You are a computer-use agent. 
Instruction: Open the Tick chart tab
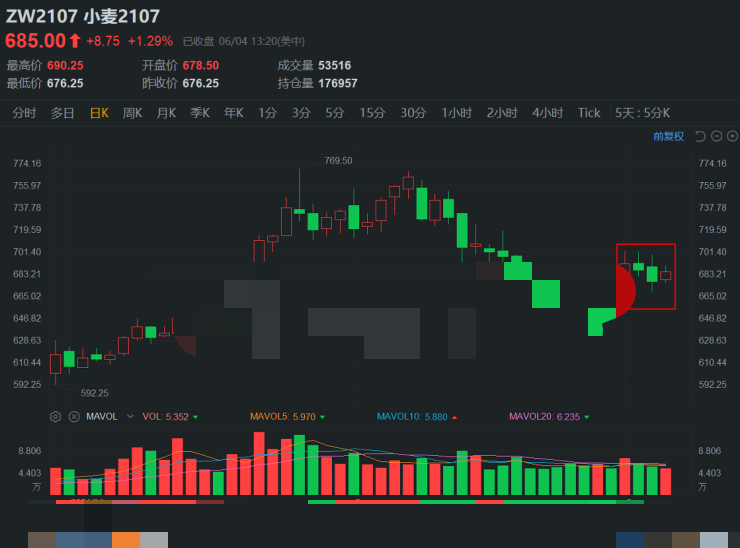589,113
